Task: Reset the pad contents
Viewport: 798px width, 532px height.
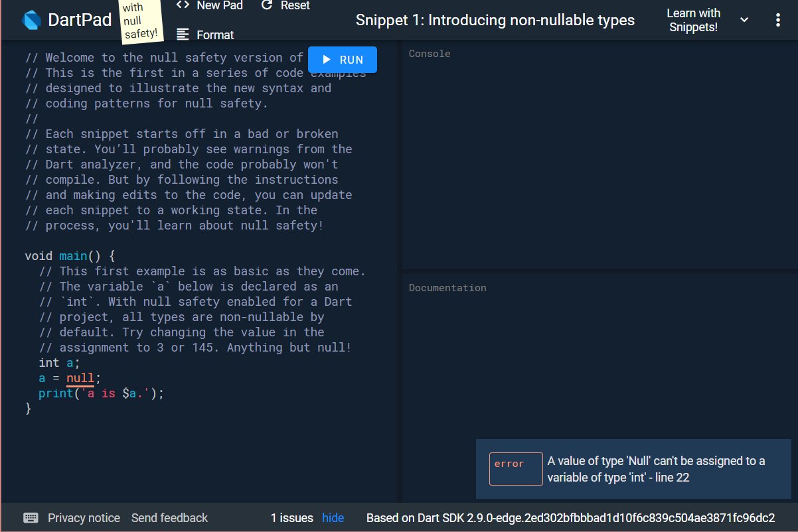Action: pyautogui.click(x=285, y=5)
